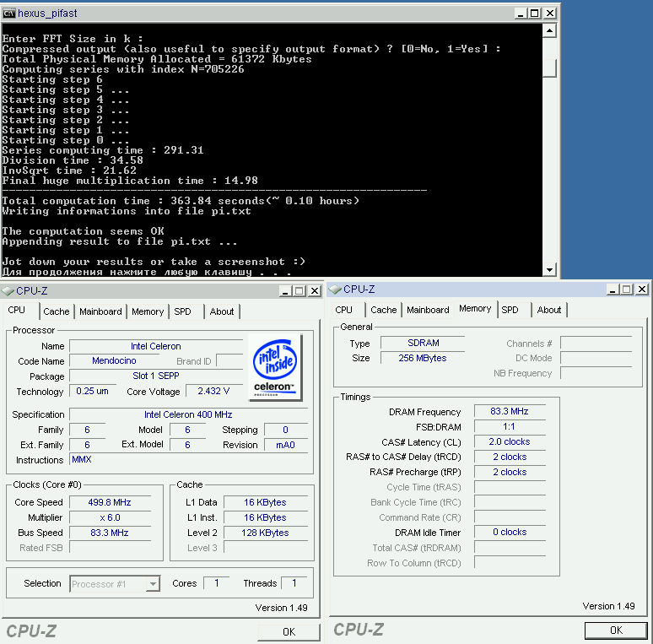Image resolution: width=653 pixels, height=644 pixels.
Task: Open the About tab in right CPU-Z
Action: click(549, 310)
